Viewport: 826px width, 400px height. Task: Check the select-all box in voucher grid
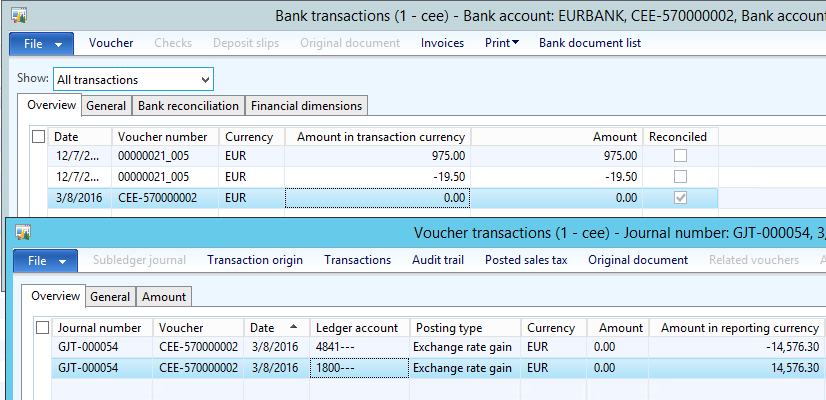coord(42,328)
